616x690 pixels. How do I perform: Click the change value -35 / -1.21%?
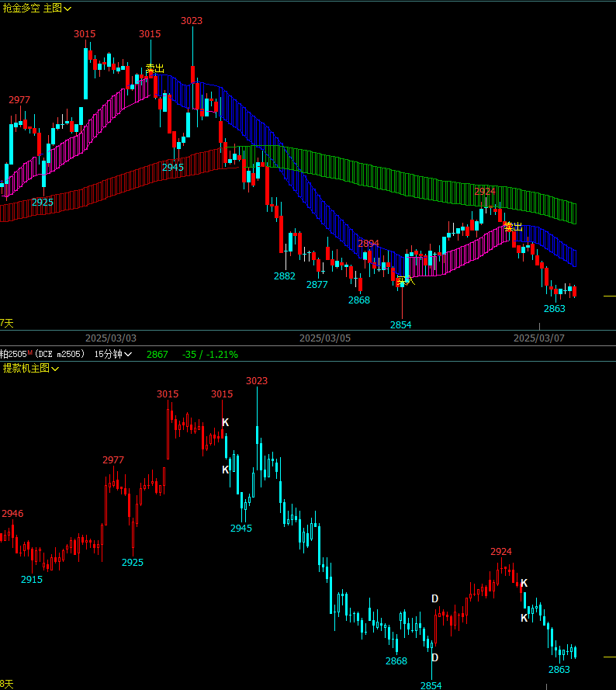pos(210,354)
